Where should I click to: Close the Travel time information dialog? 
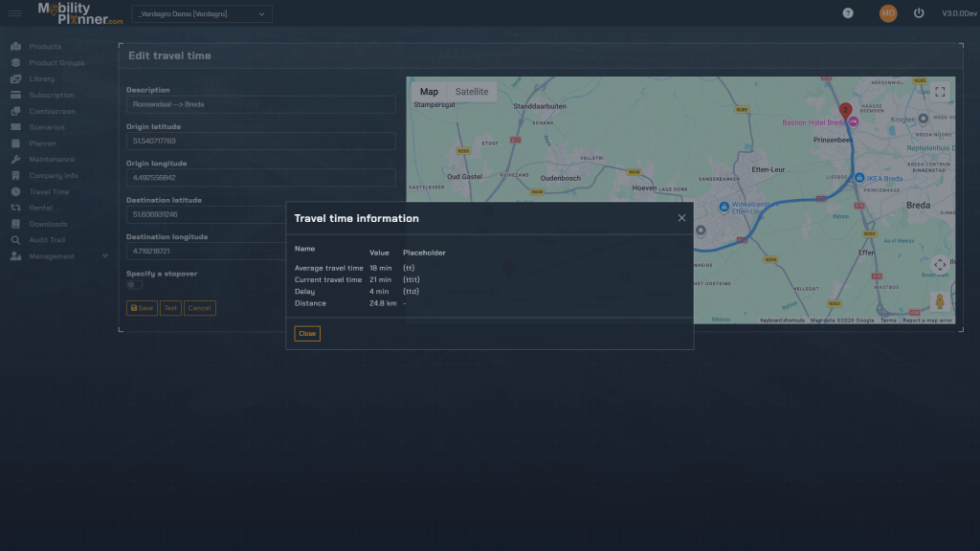pyautogui.click(x=306, y=334)
